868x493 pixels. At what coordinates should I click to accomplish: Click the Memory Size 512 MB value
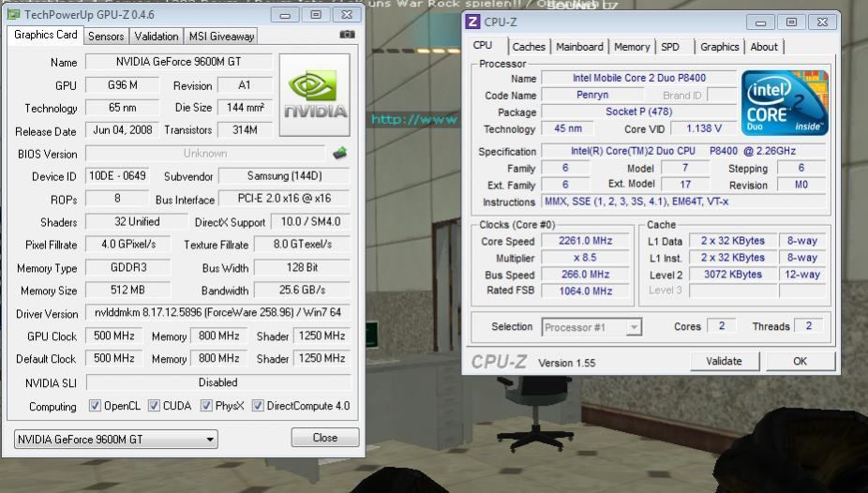(128, 290)
